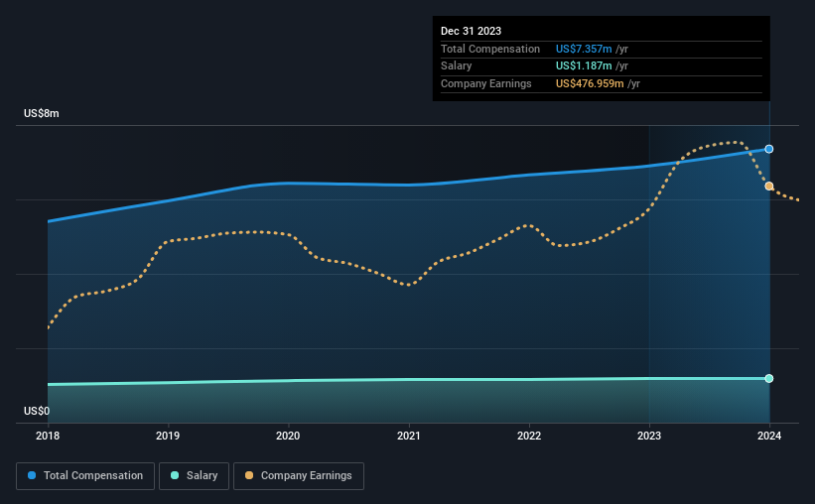Click the US$8m y-axis label
The image size is (815, 504).
(42, 113)
